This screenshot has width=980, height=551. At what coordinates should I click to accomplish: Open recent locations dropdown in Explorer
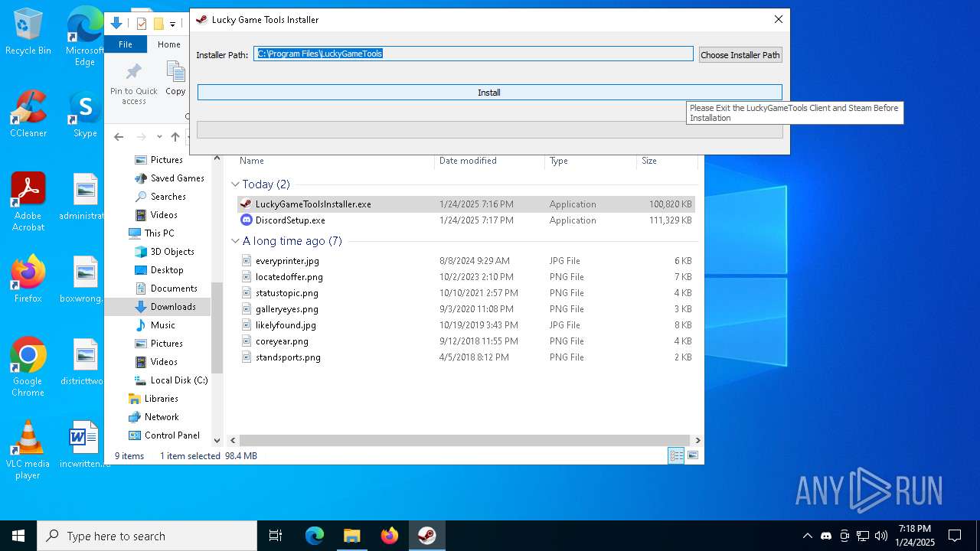159,137
